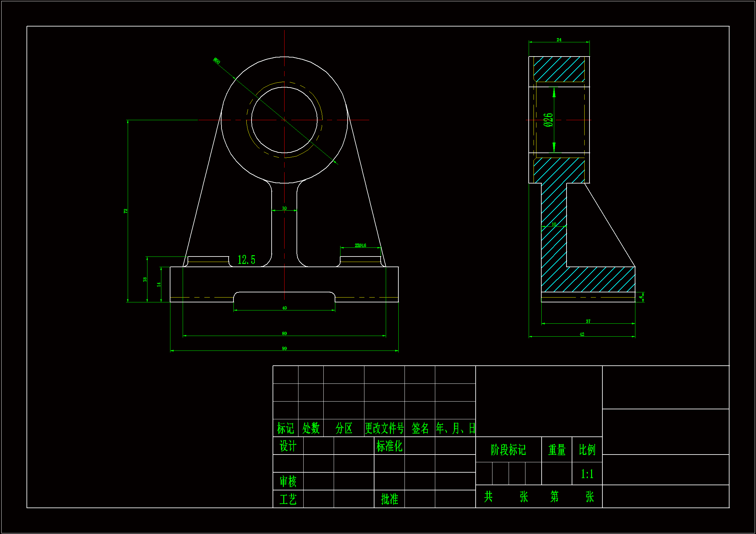Image resolution: width=756 pixels, height=534 pixels.
Task: Select the 72 vertical height dimension
Action: pyautogui.click(x=125, y=211)
